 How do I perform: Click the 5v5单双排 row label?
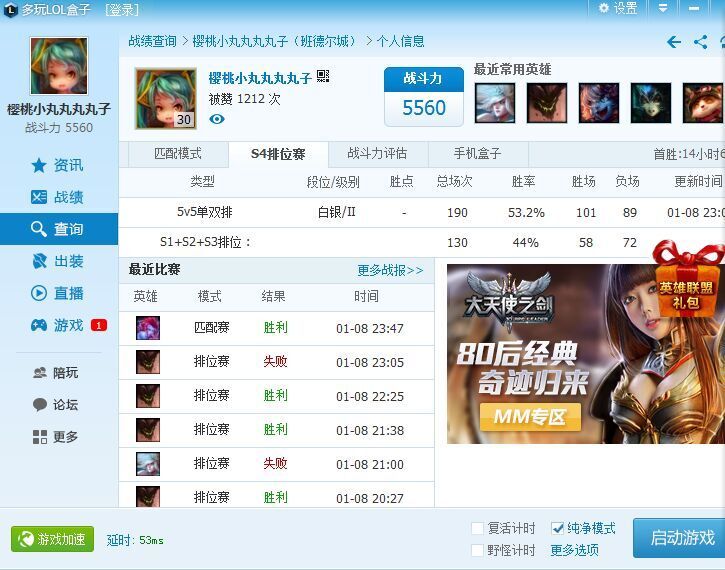pyautogui.click(x=204, y=212)
